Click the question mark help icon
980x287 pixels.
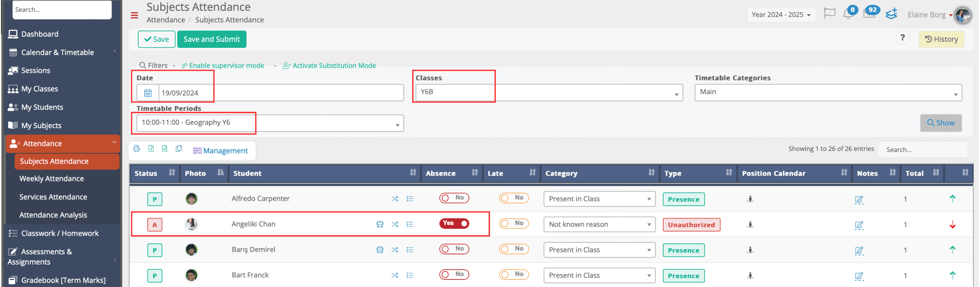[902, 38]
